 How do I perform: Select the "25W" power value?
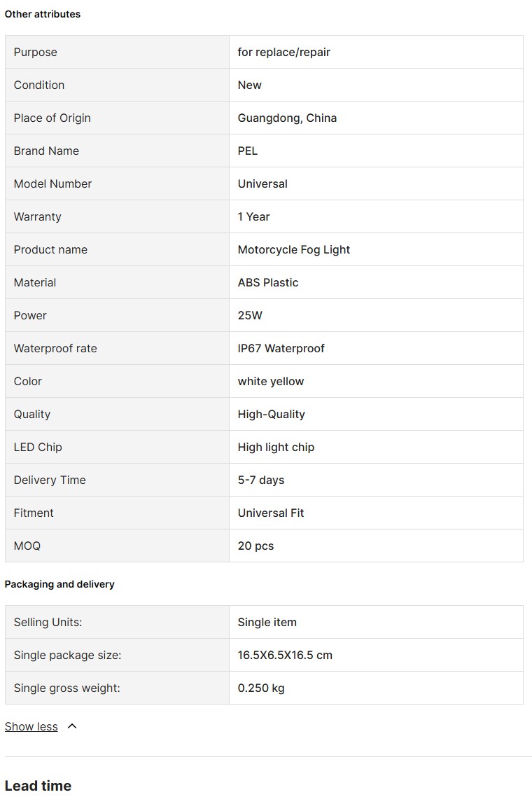[250, 316]
